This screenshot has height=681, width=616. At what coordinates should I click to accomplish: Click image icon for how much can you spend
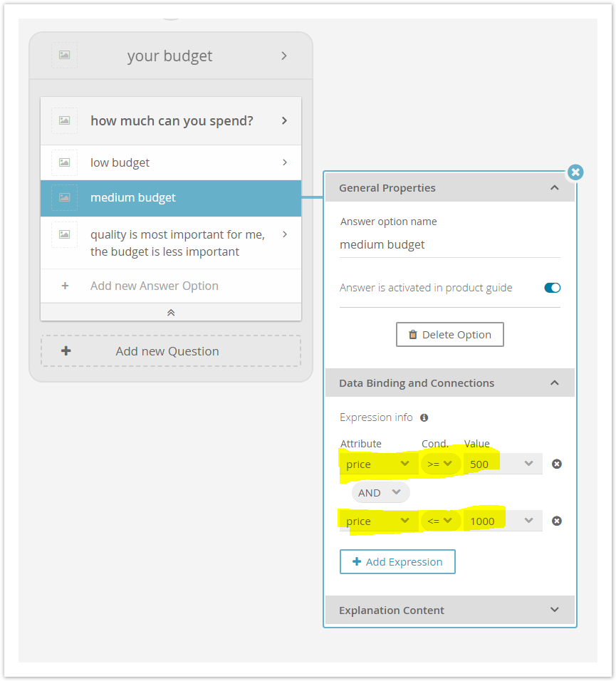(x=64, y=120)
